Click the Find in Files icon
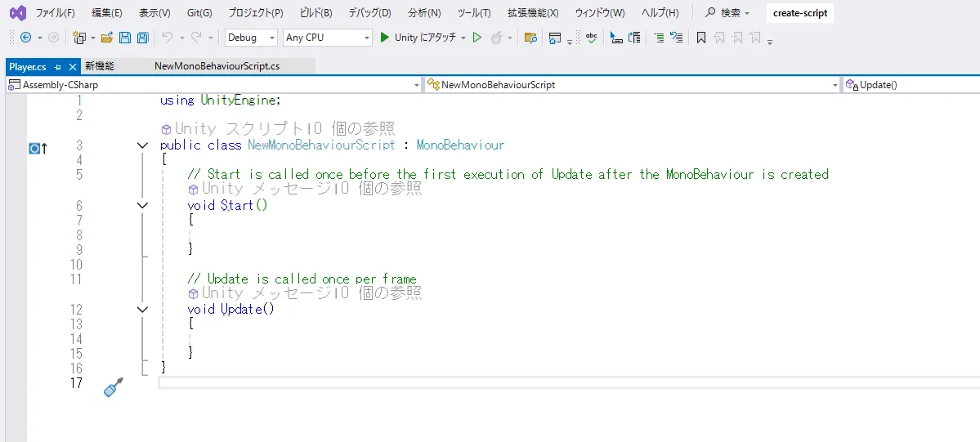Viewport: 980px width, 442px height. 530,38
